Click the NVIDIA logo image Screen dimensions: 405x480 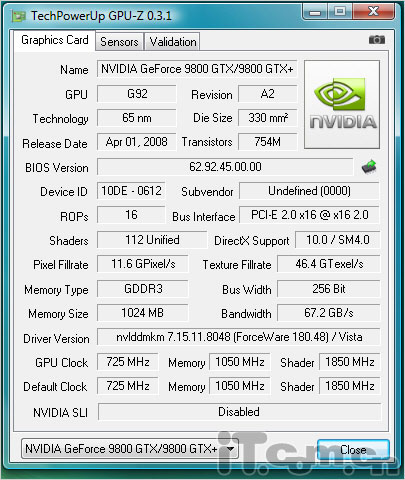coord(342,104)
